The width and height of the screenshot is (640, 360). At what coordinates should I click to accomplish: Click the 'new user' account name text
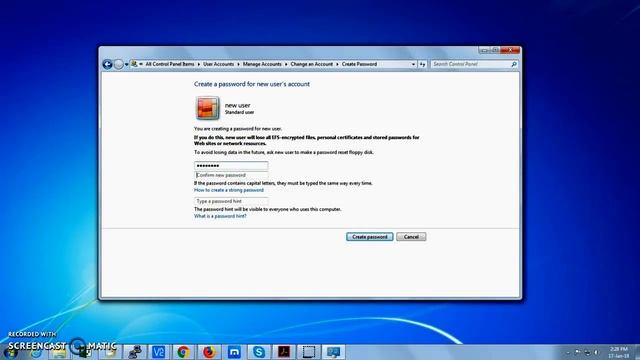(x=238, y=105)
